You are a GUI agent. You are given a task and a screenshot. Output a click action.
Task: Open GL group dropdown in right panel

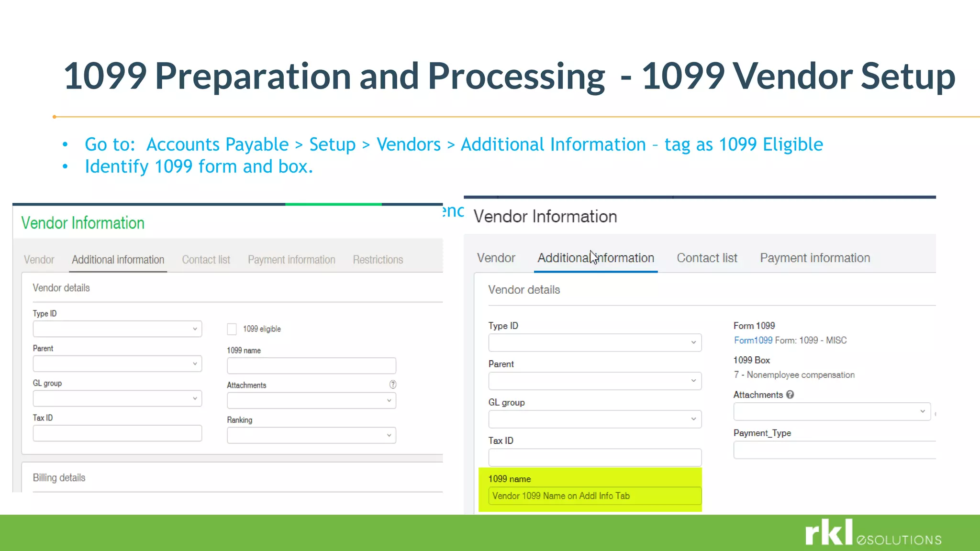[x=595, y=419]
